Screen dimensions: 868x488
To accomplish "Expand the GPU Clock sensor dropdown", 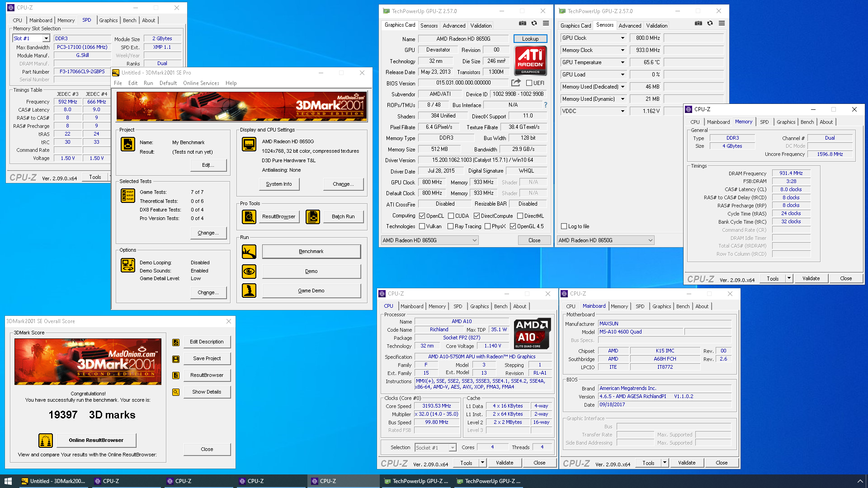I will (x=623, y=38).
